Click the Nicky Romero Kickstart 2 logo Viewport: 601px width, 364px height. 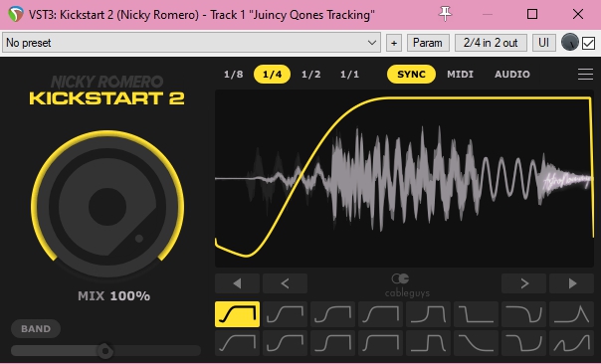[x=106, y=91]
